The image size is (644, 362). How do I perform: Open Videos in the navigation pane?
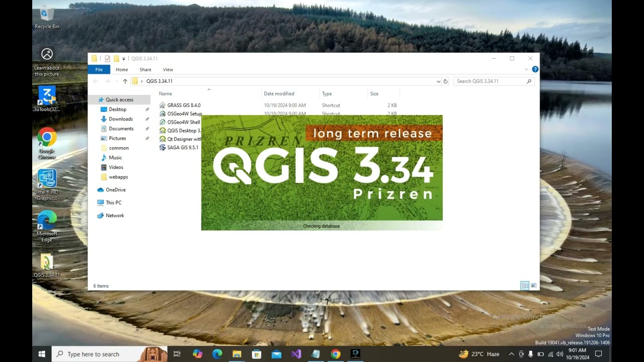pos(116,167)
